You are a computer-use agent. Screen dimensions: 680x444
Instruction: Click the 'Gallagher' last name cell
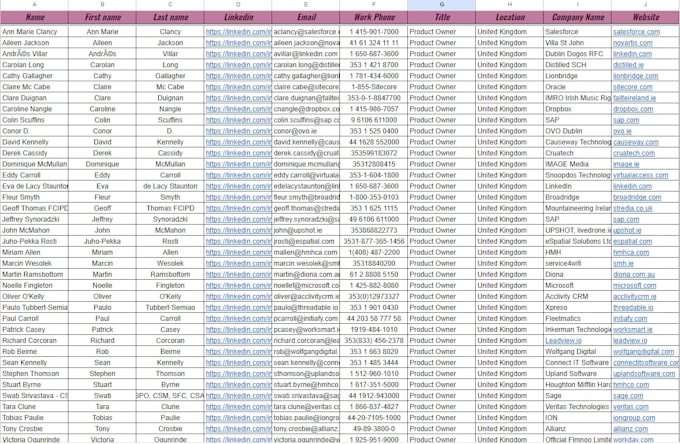tap(170, 76)
